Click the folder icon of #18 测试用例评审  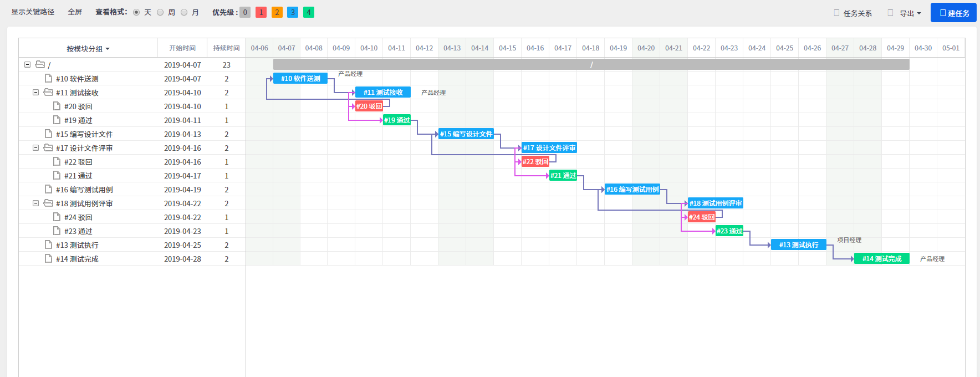[48, 203]
